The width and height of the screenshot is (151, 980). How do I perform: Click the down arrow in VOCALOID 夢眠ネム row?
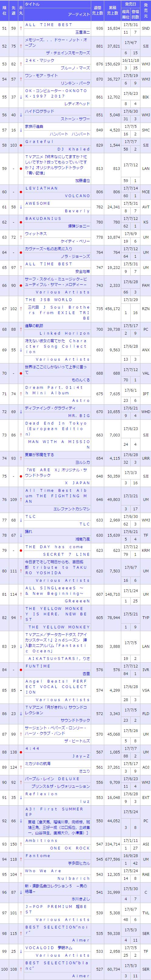[21, 952]
